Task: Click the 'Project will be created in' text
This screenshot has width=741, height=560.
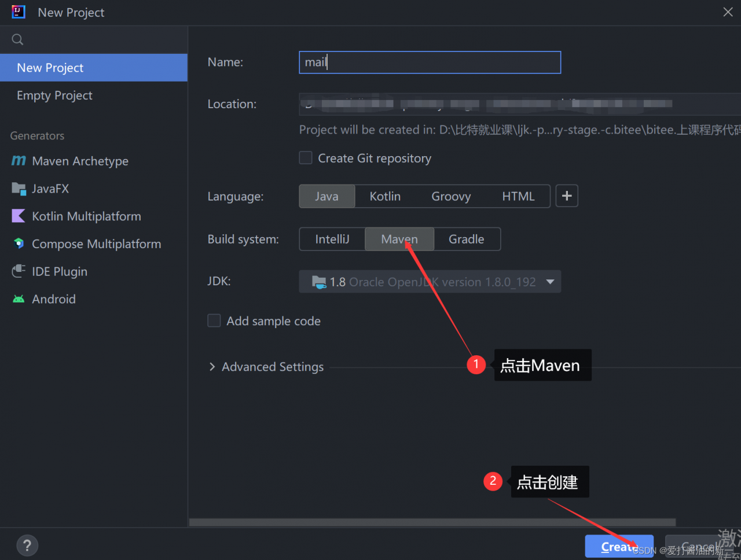Action: coord(520,130)
